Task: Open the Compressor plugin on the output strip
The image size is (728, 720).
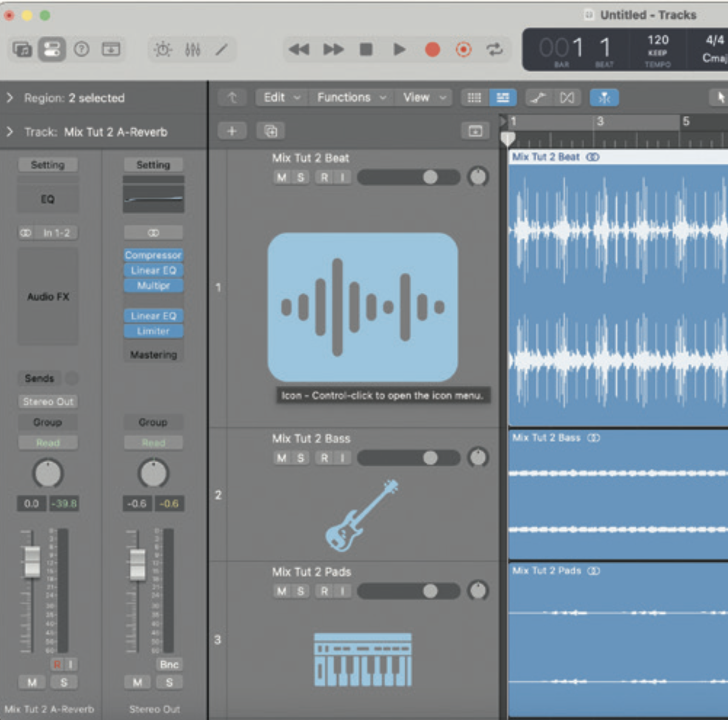Action: click(x=153, y=255)
